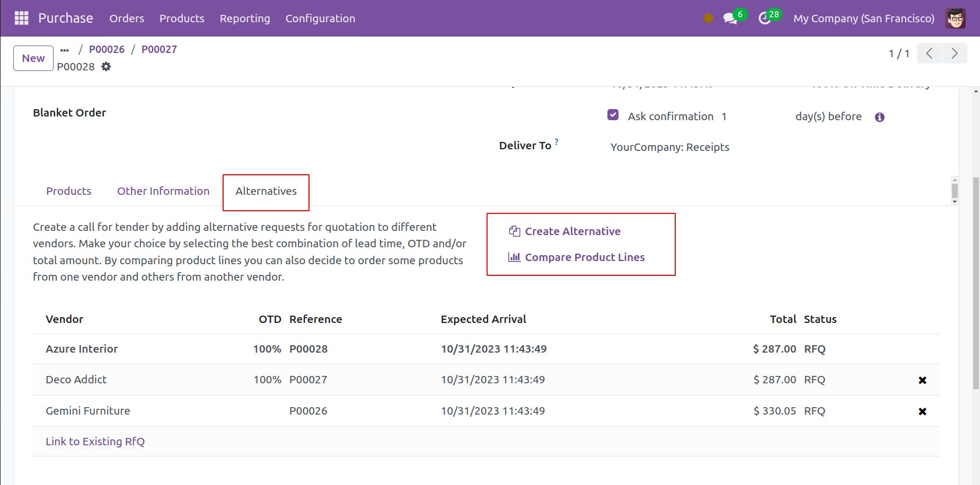The image size is (980, 485).
Task: Go to the next record arrow
Action: 955,53
